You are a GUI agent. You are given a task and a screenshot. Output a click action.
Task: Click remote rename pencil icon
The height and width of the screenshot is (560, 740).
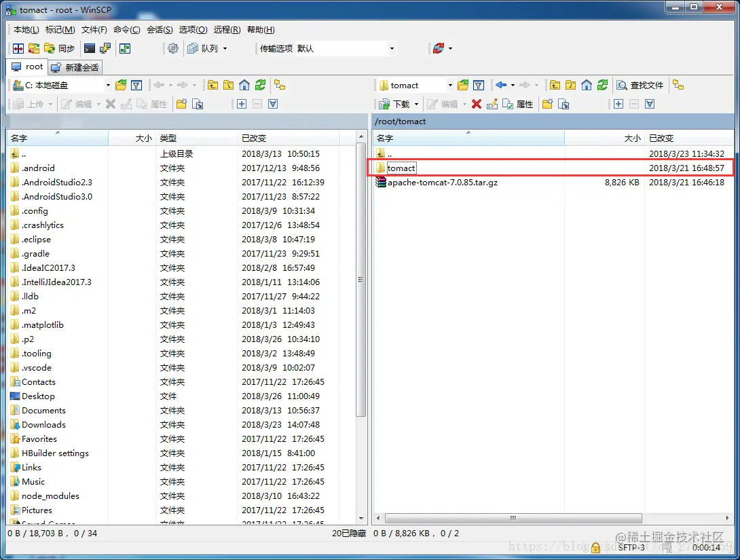coord(492,104)
